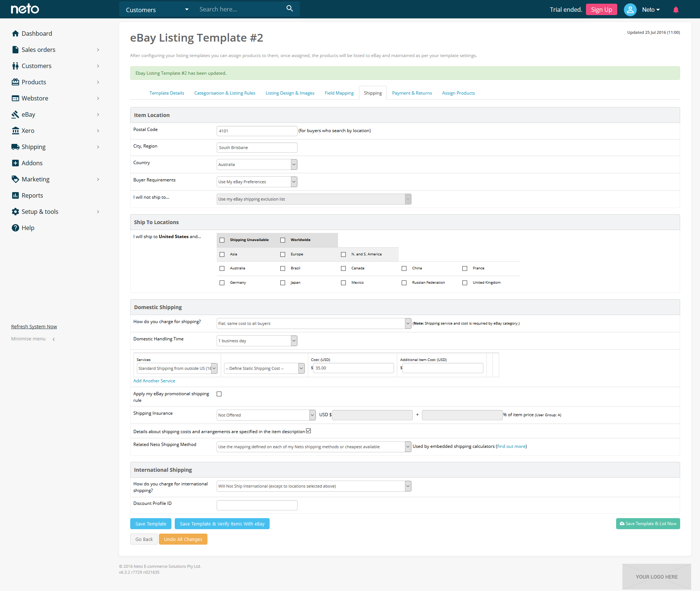The width and height of the screenshot is (700, 591).
Task: Switch to Field Mapping tab
Action: (339, 93)
